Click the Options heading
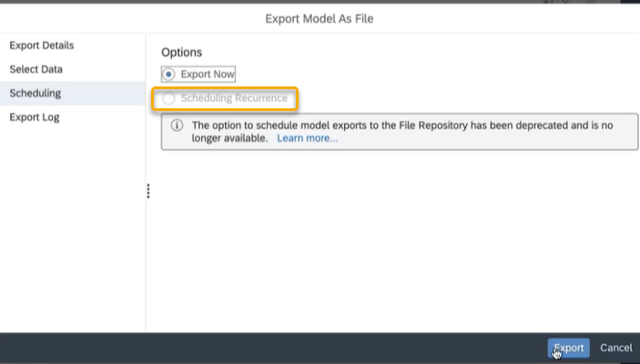The image size is (640, 364). [182, 52]
